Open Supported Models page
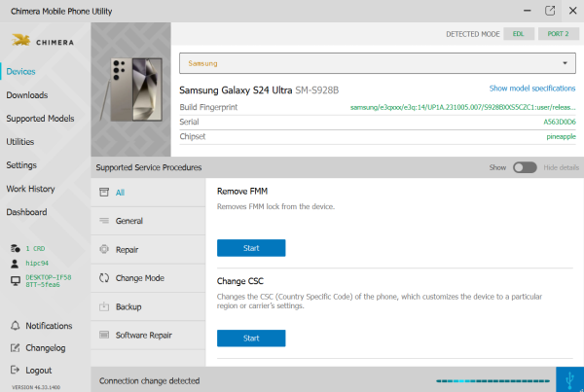This screenshot has width=584, height=392. point(40,119)
